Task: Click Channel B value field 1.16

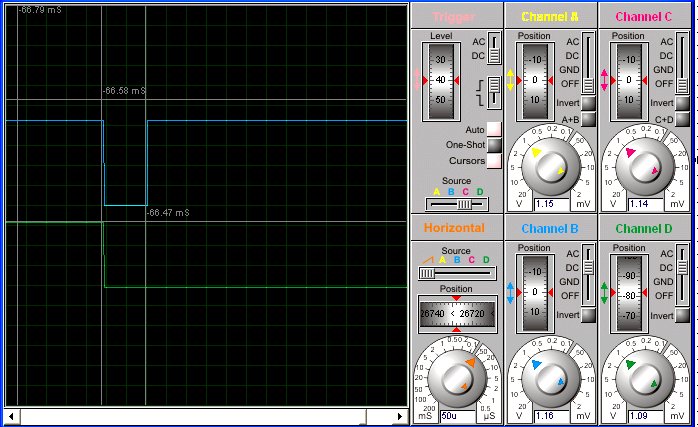Action: click(x=551, y=416)
